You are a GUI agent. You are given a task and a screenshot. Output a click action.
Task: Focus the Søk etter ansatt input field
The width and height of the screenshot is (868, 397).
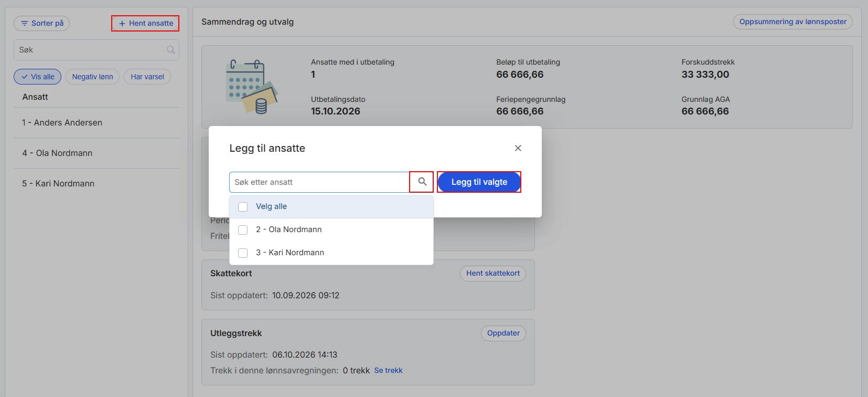tap(319, 182)
